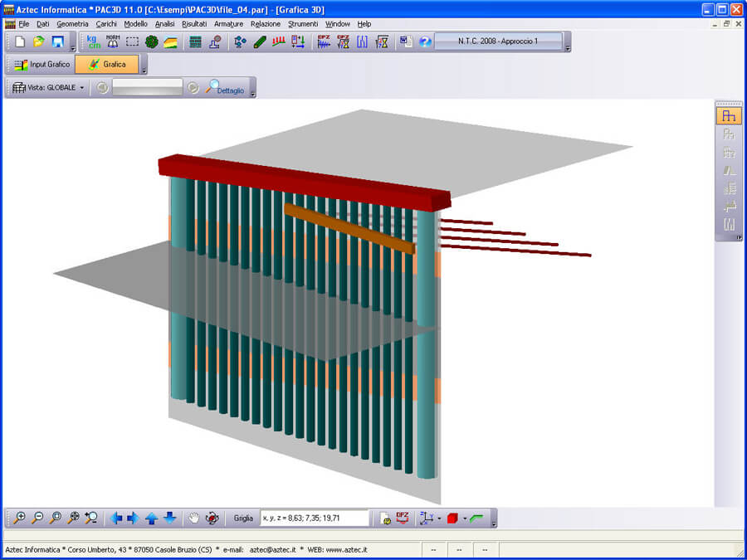
Task: Click the kg/cm units icon
Action: [x=93, y=41]
